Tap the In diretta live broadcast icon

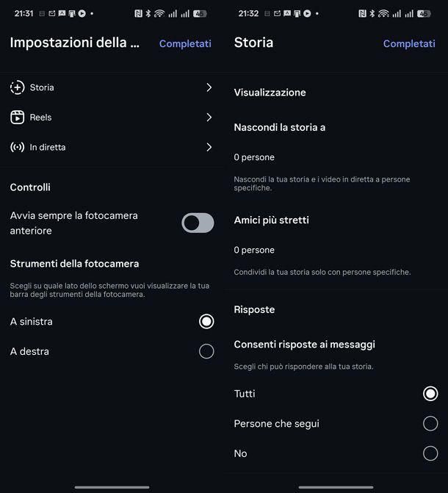(17, 147)
